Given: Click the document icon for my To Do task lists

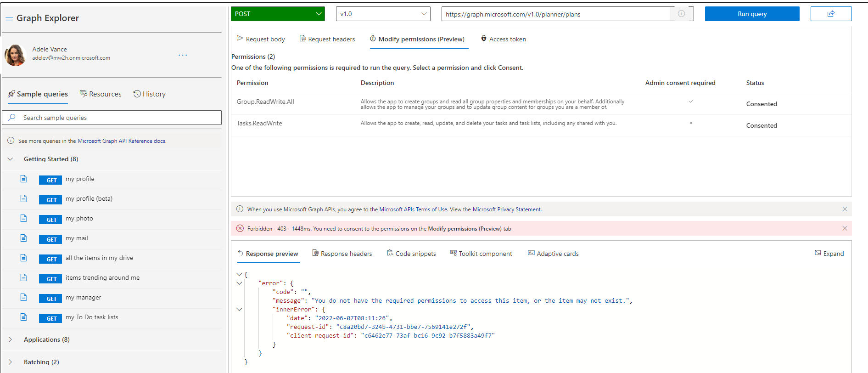Looking at the screenshot, I should tap(23, 317).
